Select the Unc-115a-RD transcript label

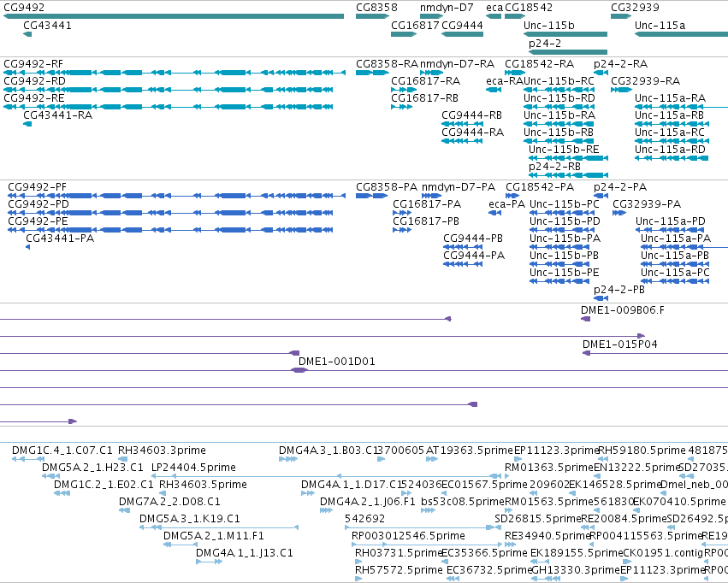point(670,150)
